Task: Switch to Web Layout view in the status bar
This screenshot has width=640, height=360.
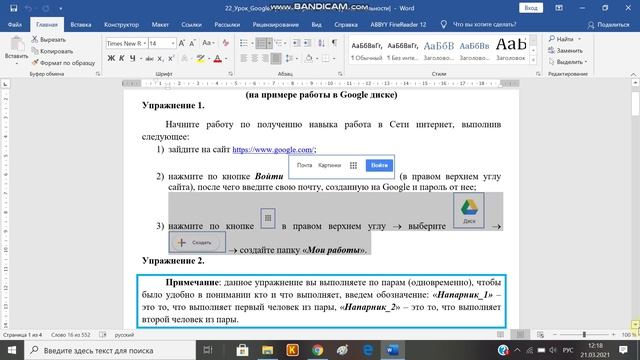Action: 540,335
